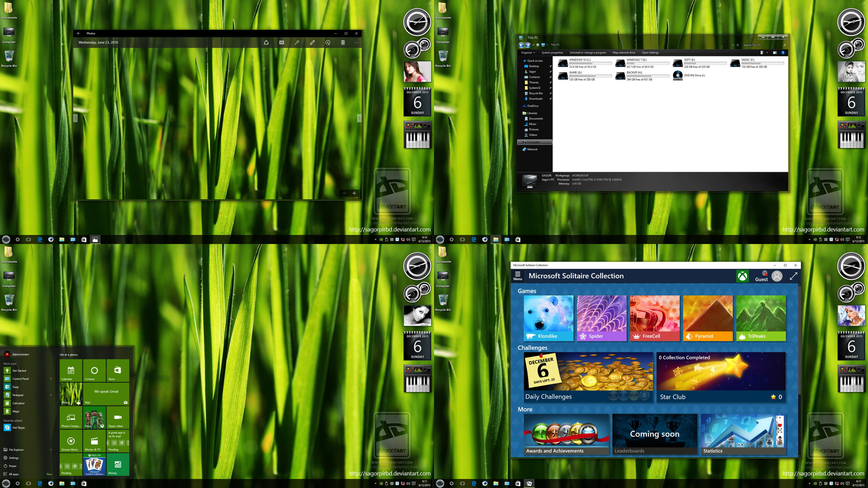Open the Cortana tile

pyautogui.click(x=94, y=370)
